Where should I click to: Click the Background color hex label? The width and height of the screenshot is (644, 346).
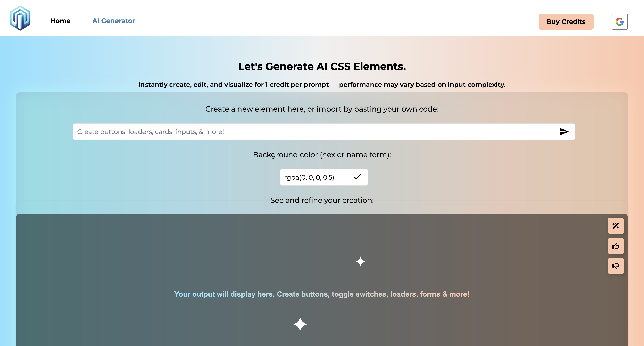pyautogui.click(x=322, y=155)
